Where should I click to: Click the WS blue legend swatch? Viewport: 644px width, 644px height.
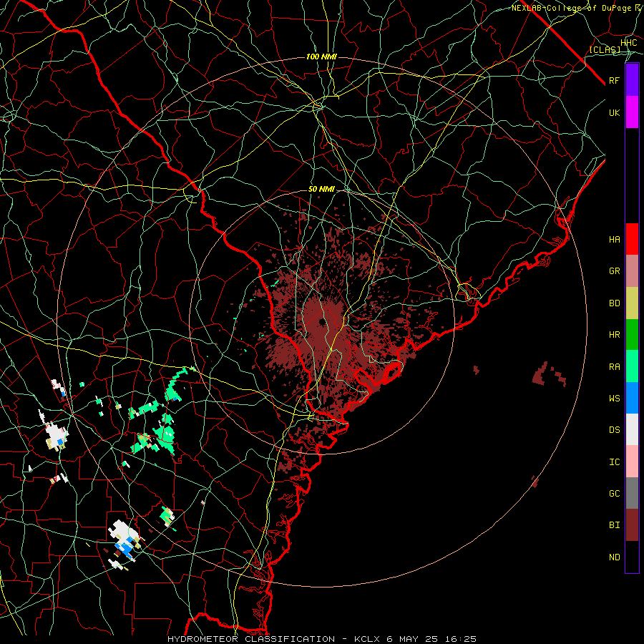[632, 398]
